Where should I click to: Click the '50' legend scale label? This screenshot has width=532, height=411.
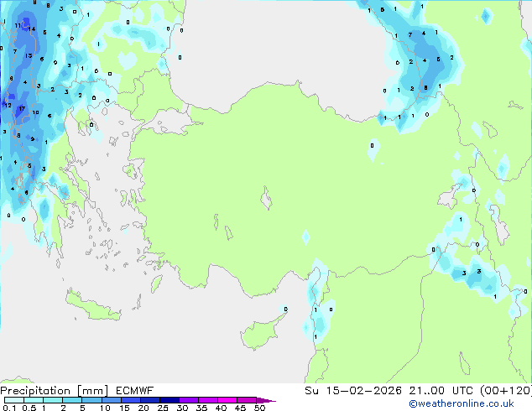point(259,408)
